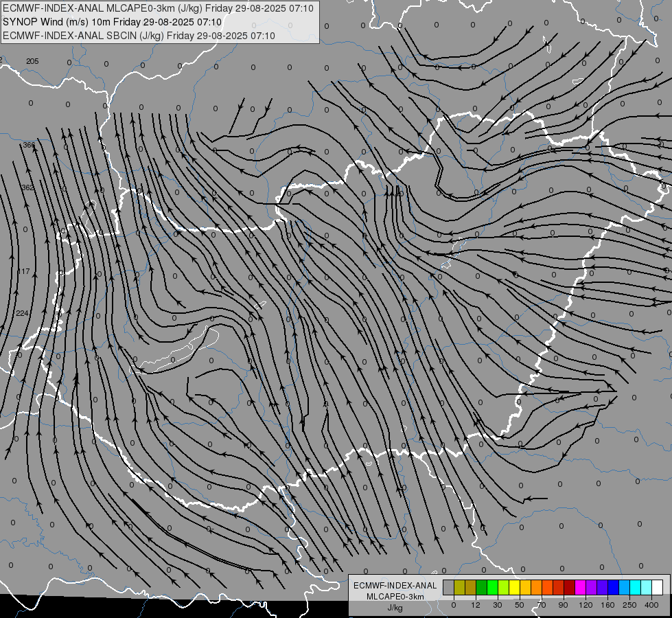Viewport: 672px width, 618px height.
Task: Click the SYNOP Wind 10m header line
Action: (x=113, y=22)
